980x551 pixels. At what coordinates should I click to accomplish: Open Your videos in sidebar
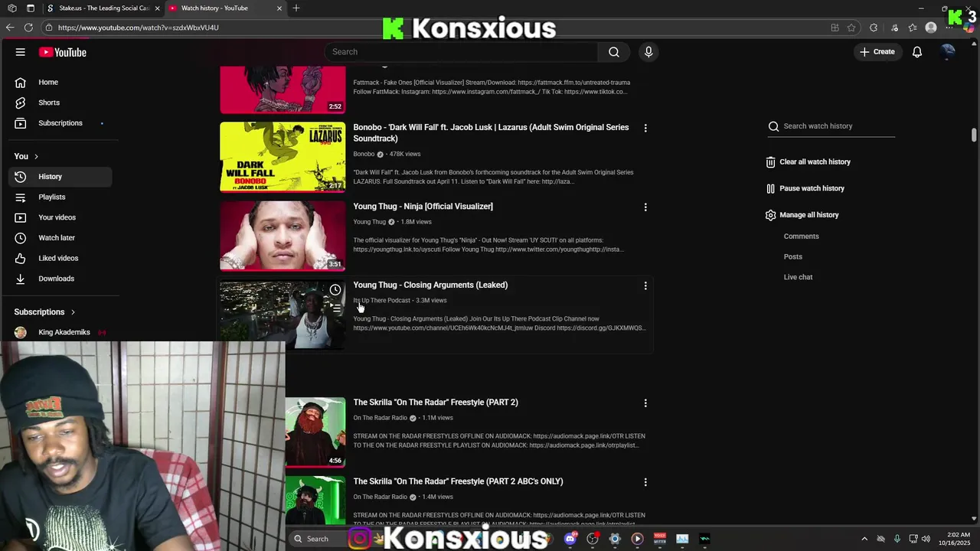coord(60,217)
